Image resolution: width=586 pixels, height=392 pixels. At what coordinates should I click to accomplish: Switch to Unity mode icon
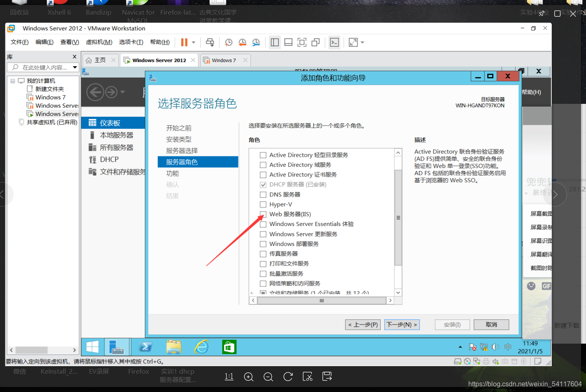(x=316, y=42)
